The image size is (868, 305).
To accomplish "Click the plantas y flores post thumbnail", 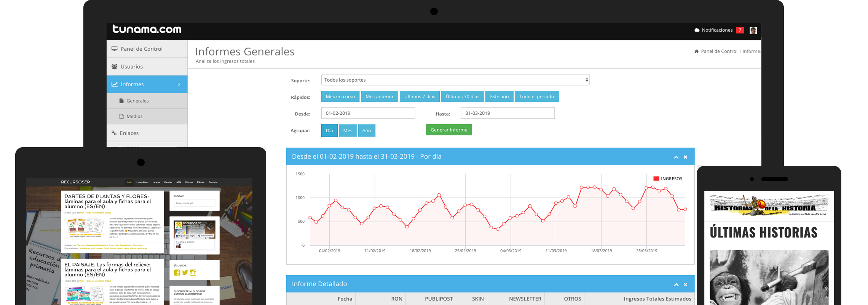I will pos(85,228).
